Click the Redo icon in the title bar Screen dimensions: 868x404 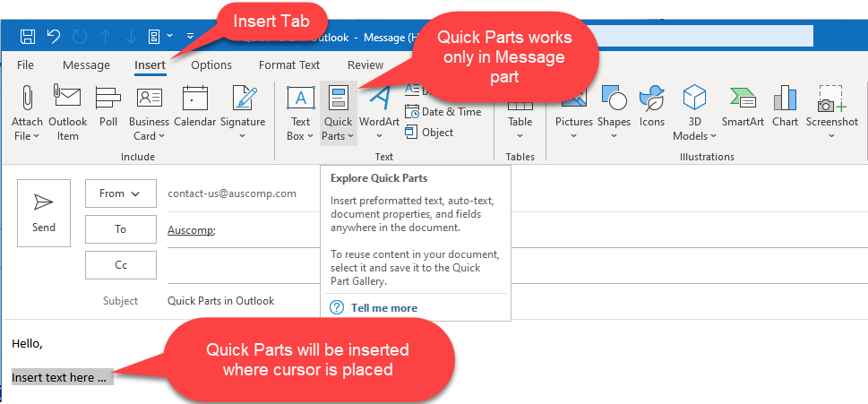80,37
